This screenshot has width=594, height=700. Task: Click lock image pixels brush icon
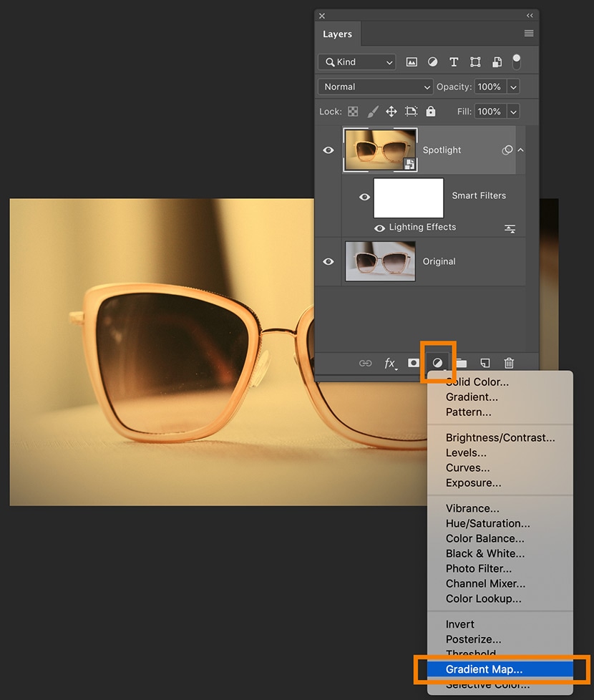(x=373, y=112)
